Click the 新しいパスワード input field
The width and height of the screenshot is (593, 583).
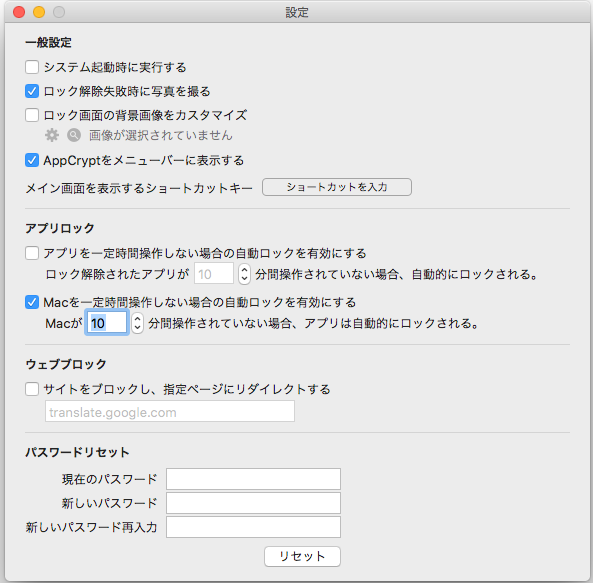(x=253, y=503)
